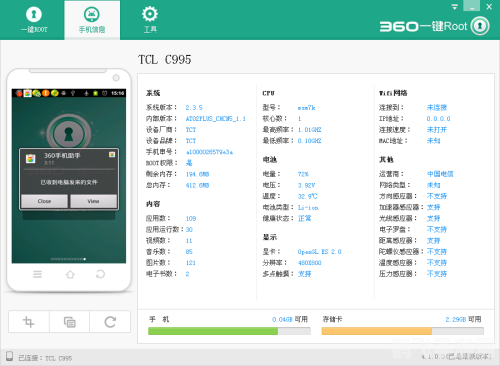Screen dimensions: 500x366
Task: Minimize the 360 Root window
Action: 472,6
